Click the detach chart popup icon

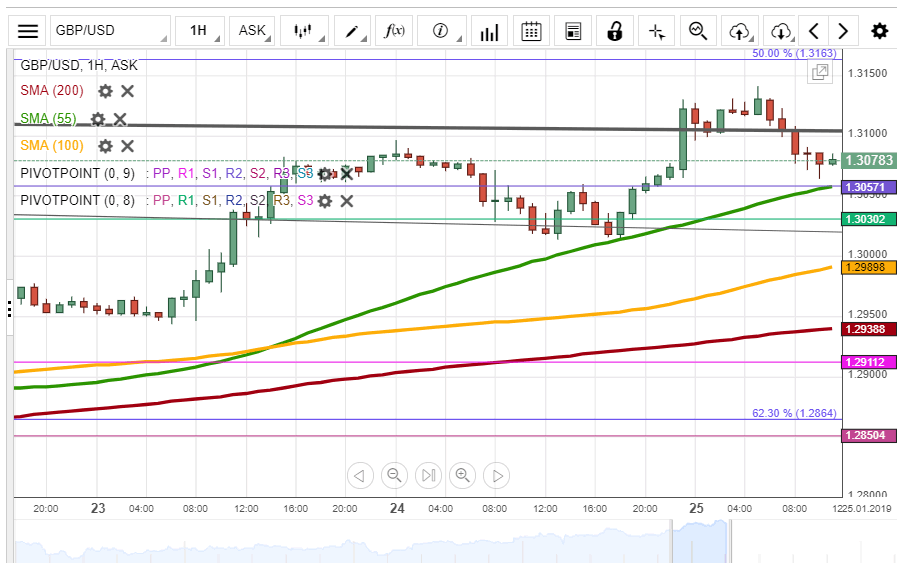pyautogui.click(x=820, y=72)
